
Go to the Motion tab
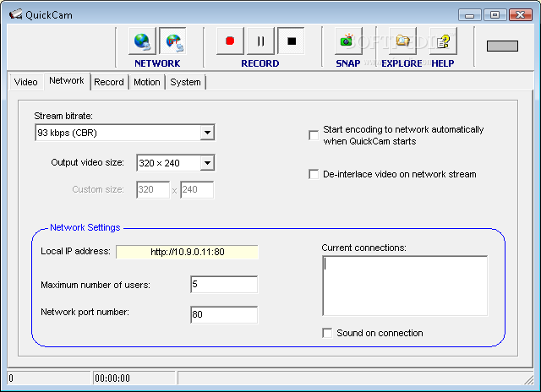click(x=147, y=82)
